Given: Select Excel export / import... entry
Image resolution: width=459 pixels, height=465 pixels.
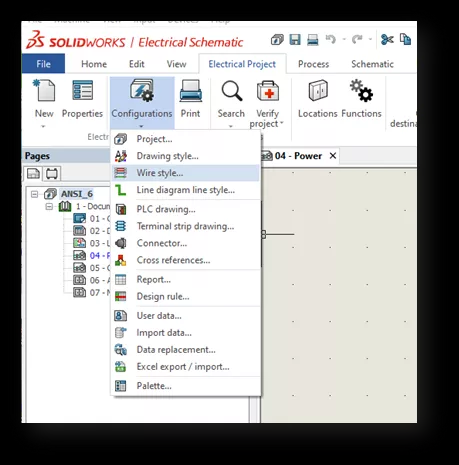Looking at the screenshot, I should coord(186,367).
